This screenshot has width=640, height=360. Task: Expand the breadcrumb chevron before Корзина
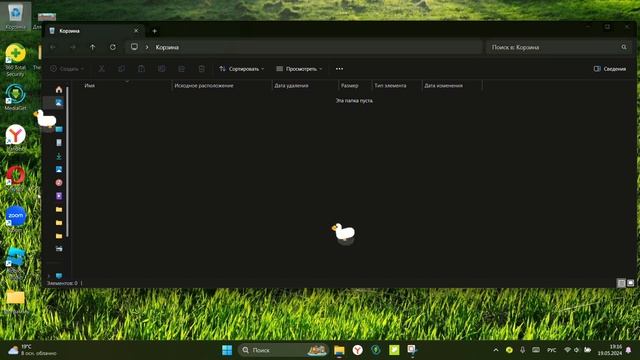(x=147, y=47)
